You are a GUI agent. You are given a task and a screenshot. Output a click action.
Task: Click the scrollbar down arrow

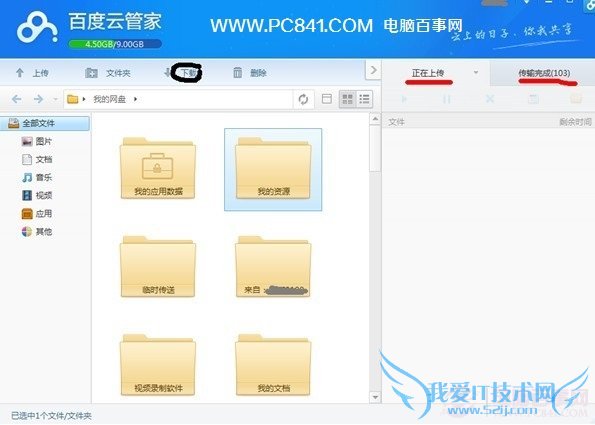point(375,397)
